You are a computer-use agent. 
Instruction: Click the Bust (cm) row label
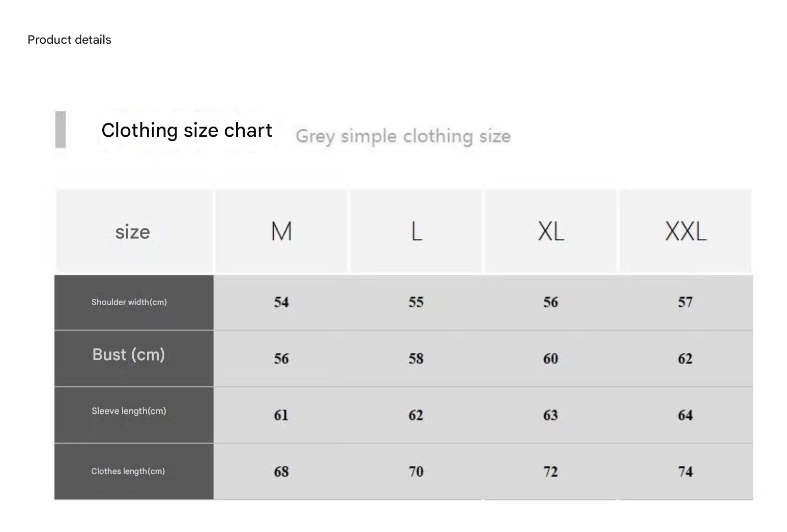point(129,354)
